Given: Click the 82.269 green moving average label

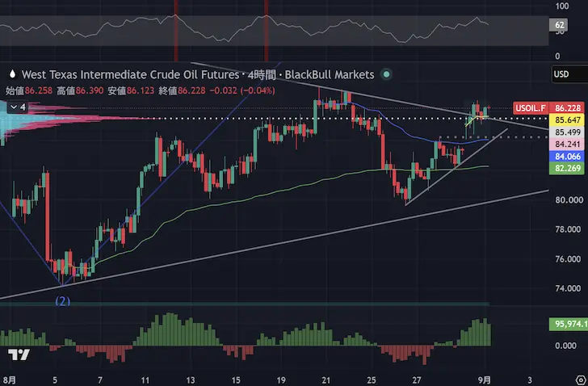Looking at the screenshot, I should click(568, 168).
